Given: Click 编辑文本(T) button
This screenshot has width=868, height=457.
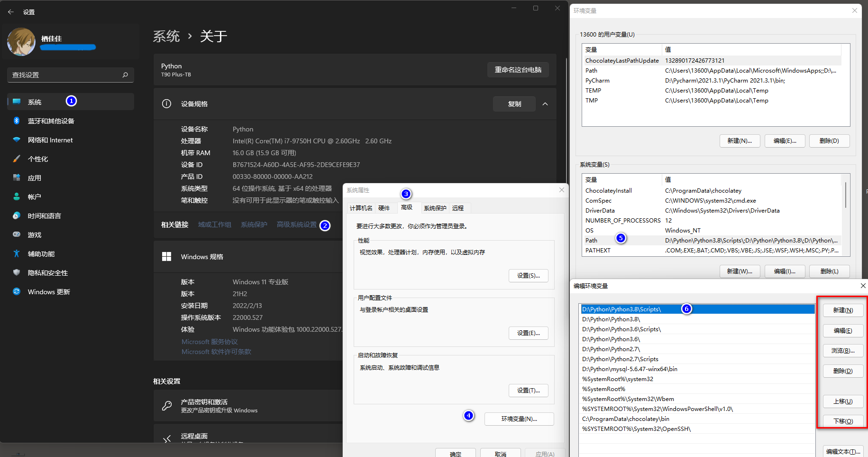Looking at the screenshot, I should coord(843,452).
